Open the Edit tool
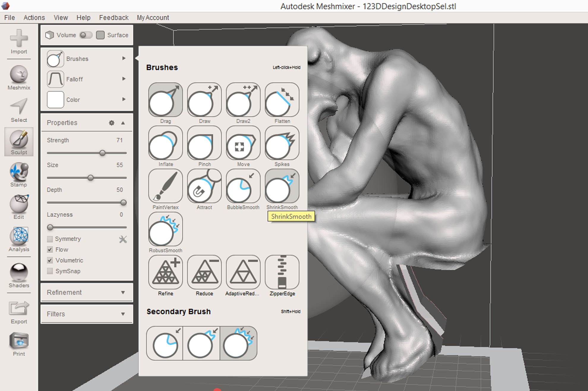This screenshot has height=391, width=588. tap(19, 207)
